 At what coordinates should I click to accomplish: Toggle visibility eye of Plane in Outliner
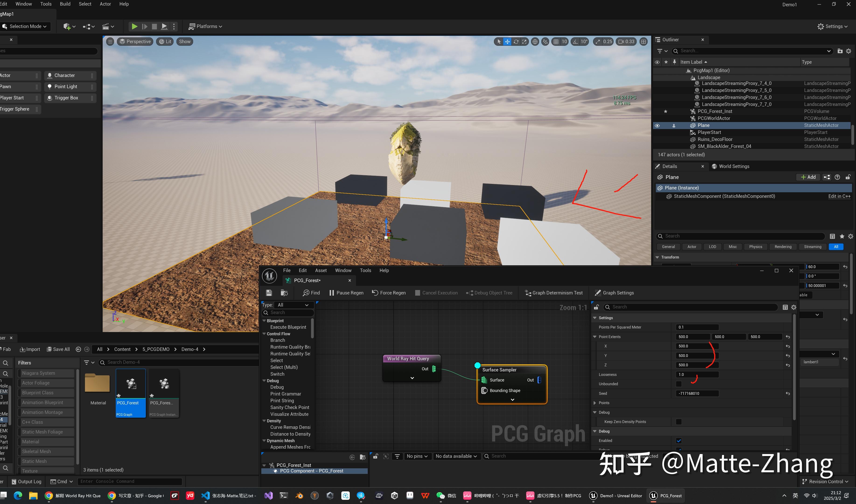pos(657,126)
